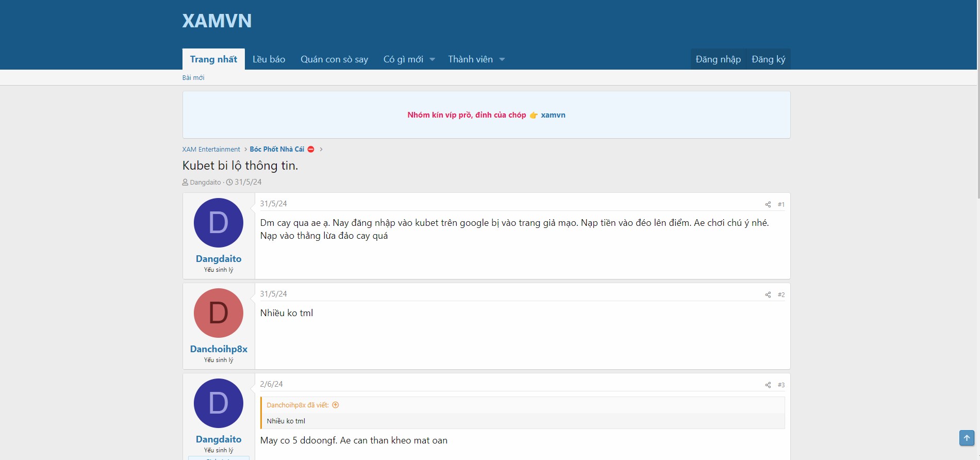Follow the xamvn link in the banner
The width and height of the screenshot is (980, 460).
(x=553, y=115)
